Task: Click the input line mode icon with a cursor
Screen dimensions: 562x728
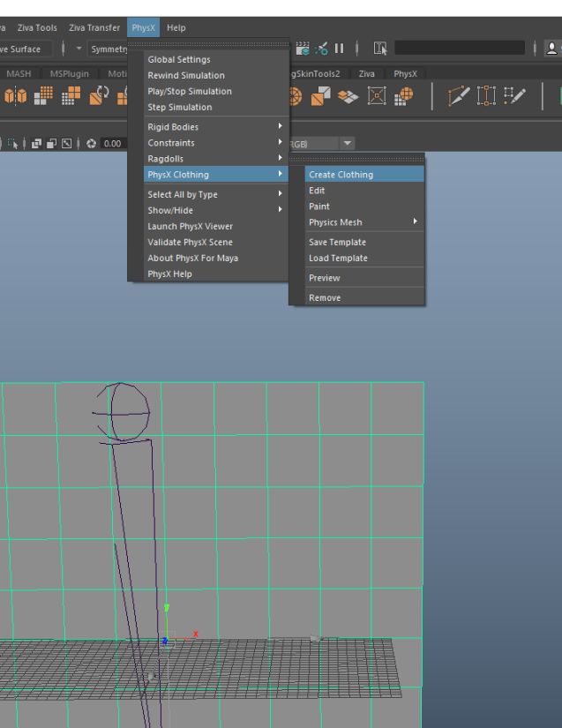Action: (380, 49)
